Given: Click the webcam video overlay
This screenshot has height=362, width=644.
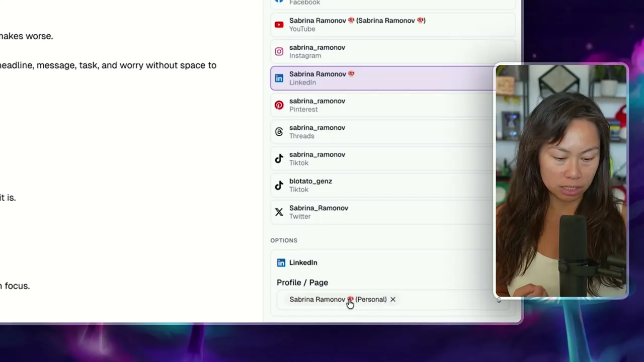Looking at the screenshot, I should (x=561, y=181).
